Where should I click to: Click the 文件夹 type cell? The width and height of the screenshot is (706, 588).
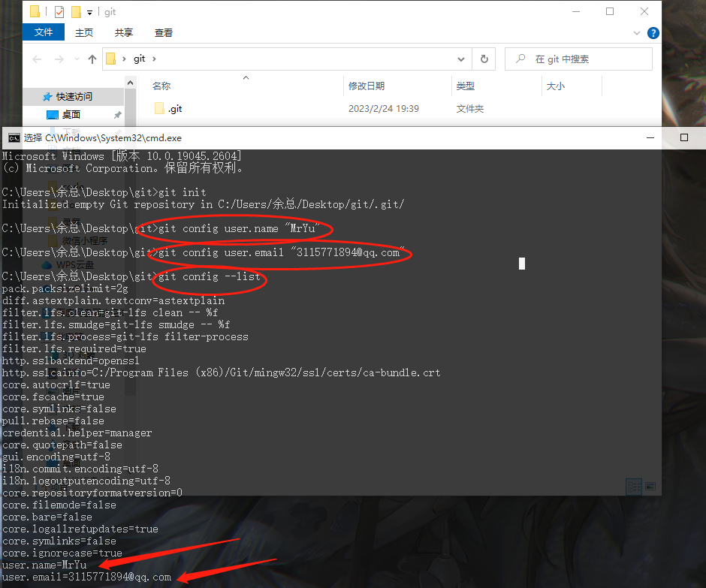[x=469, y=108]
